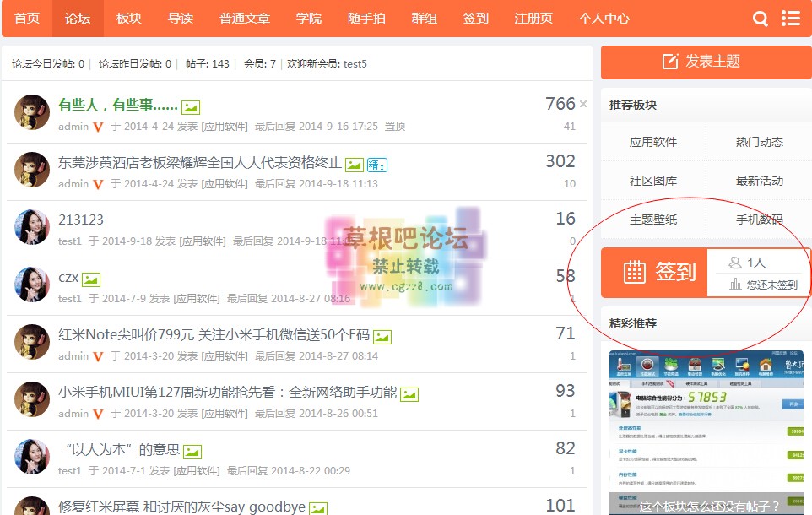Open thread 红米Note尖叫价799元
The image size is (812, 515).
tap(214, 334)
